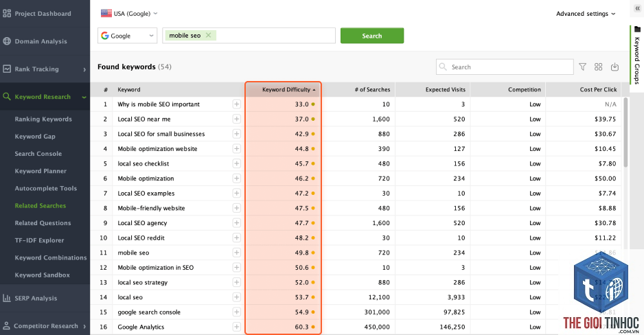Collapse the Keyword Research section
Screen dimensions: 644x335
(x=84, y=97)
